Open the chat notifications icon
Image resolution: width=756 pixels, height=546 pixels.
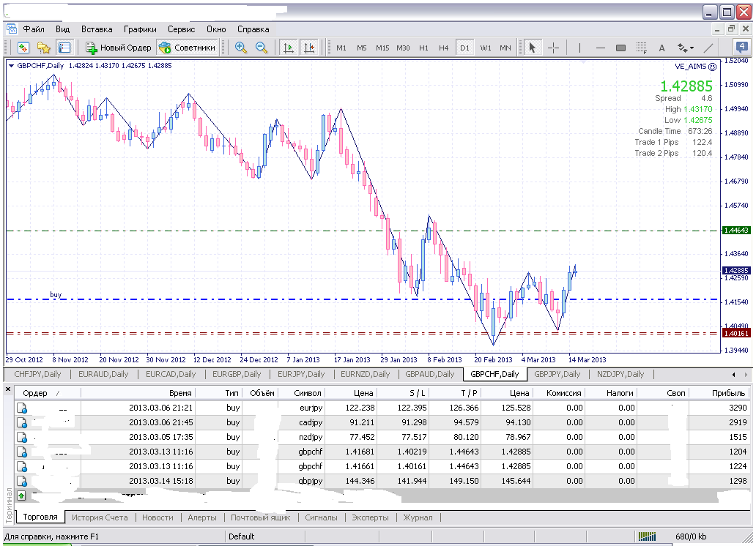[x=742, y=48]
